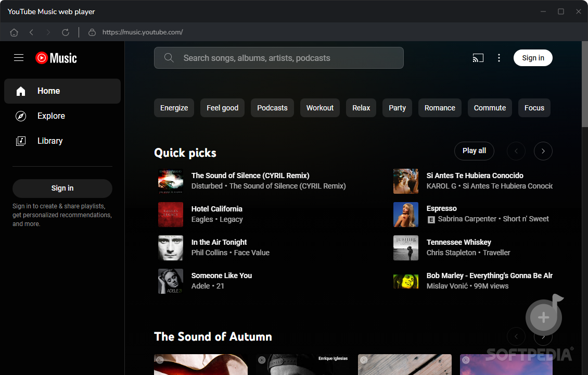The image size is (588, 375).
Task: Select the Relax chip
Action: coord(361,108)
